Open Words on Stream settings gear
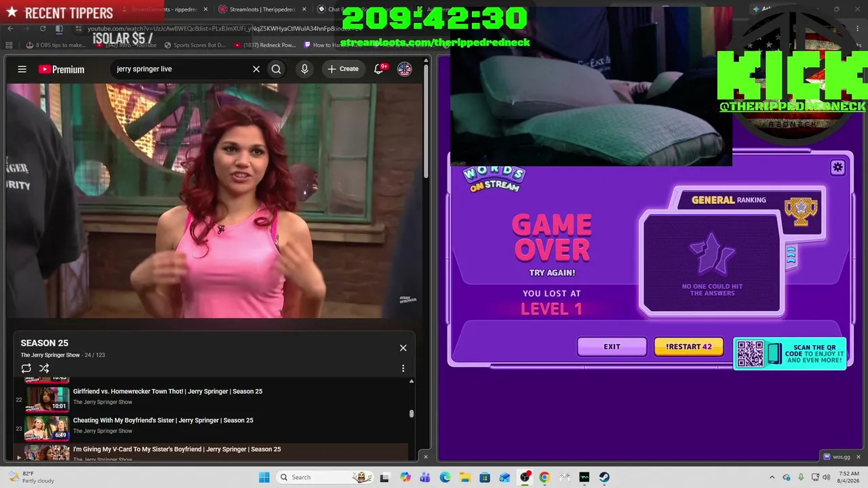868x488 pixels. click(x=837, y=167)
